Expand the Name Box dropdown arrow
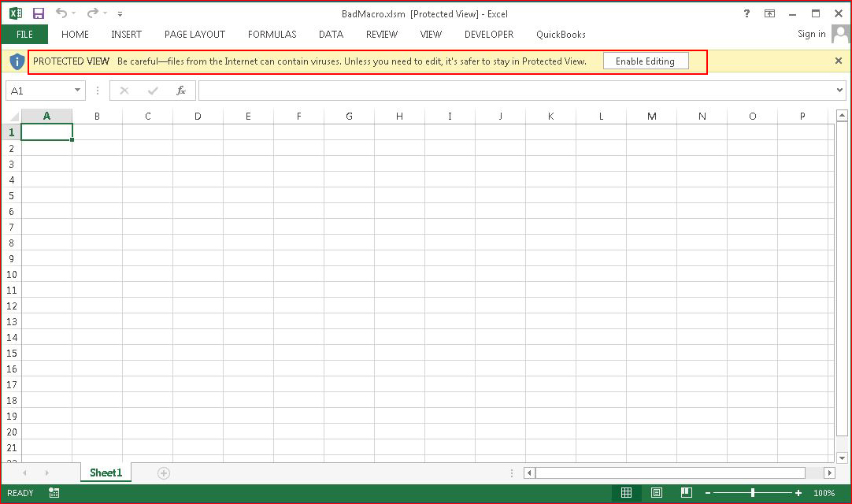 (x=78, y=91)
